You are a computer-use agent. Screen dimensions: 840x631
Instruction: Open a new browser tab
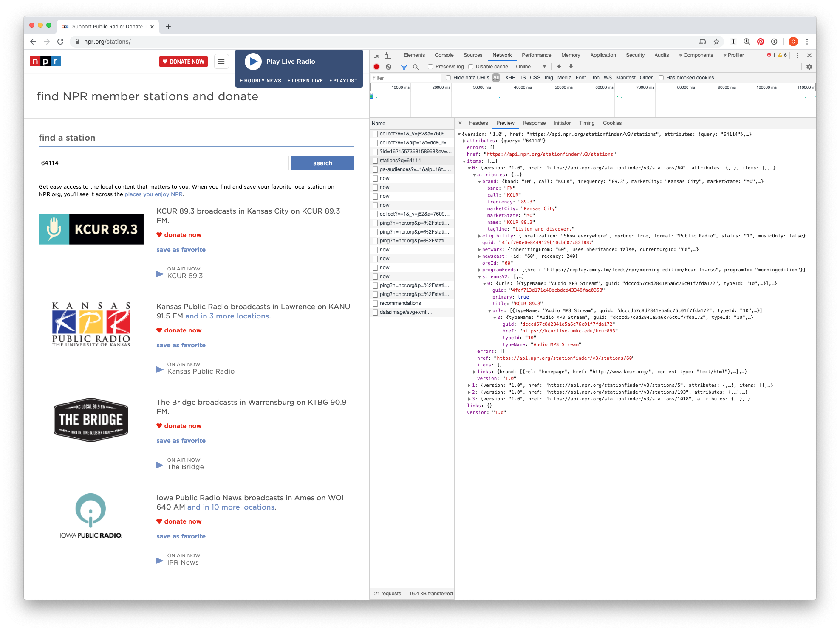pyautogui.click(x=168, y=27)
